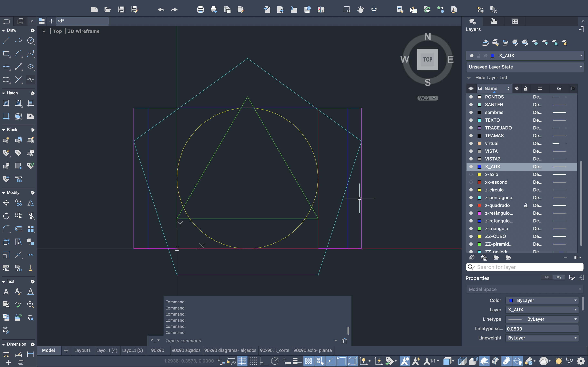
Task: Click the WCS coordinate system button
Action: (x=427, y=98)
